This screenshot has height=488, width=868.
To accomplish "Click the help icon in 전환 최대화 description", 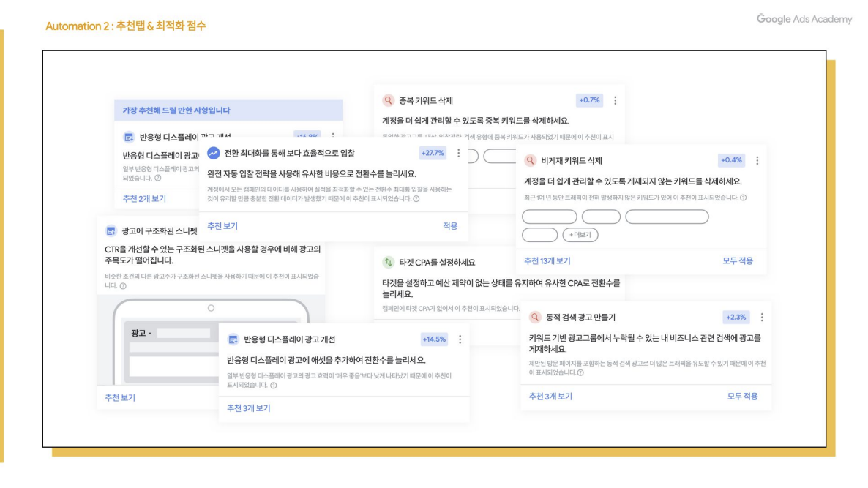I will click(416, 198).
